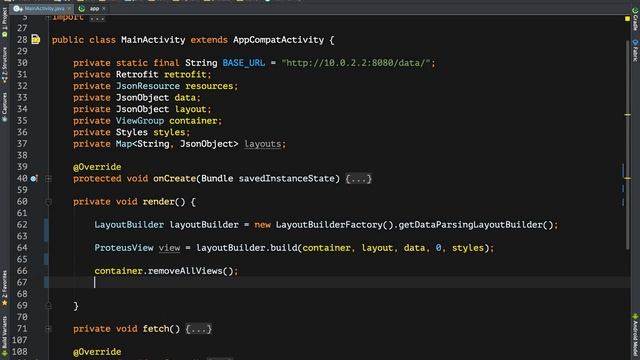The height and width of the screenshot is (360, 640).
Task: Toggle fold marker beside line 40
Action: 48,179
